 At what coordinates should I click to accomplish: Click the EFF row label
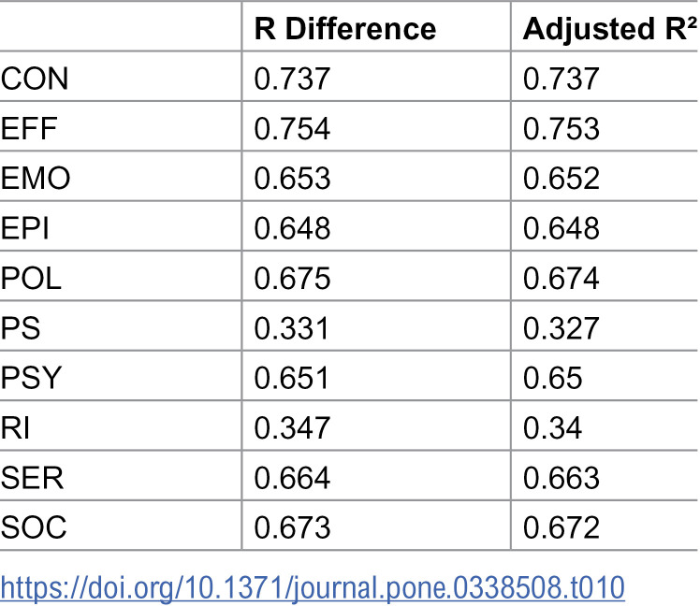coord(29,128)
